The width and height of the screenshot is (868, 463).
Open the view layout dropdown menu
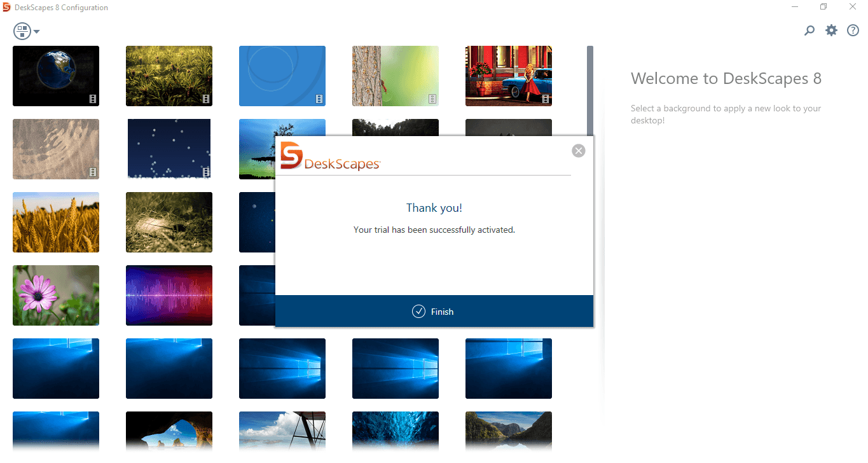[26, 31]
